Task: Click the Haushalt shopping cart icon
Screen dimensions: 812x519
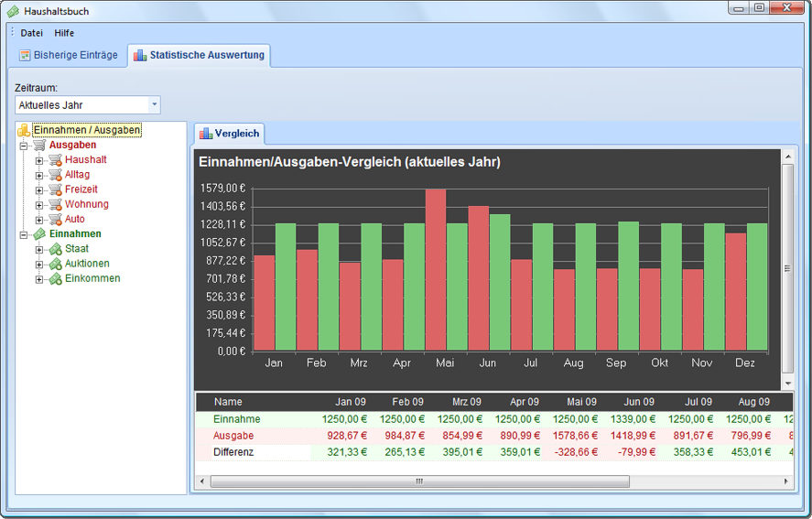Action: point(56,160)
